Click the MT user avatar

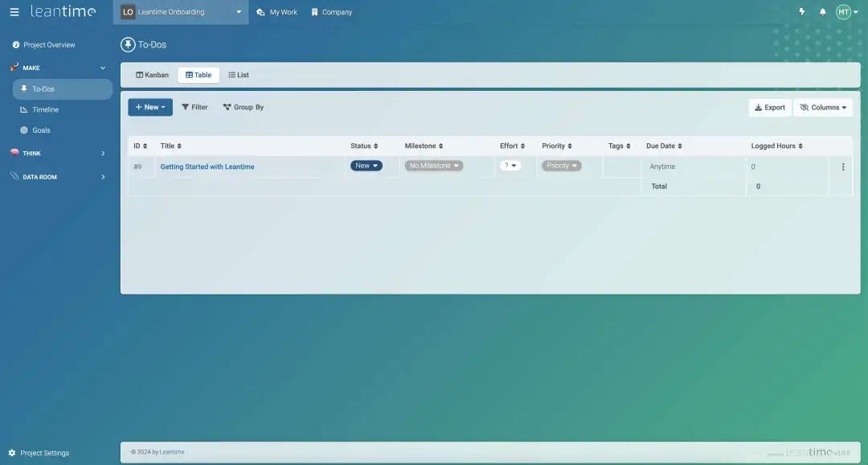(843, 12)
